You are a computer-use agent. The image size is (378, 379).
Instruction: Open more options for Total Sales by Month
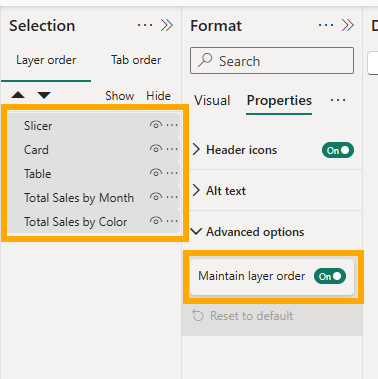click(172, 197)
